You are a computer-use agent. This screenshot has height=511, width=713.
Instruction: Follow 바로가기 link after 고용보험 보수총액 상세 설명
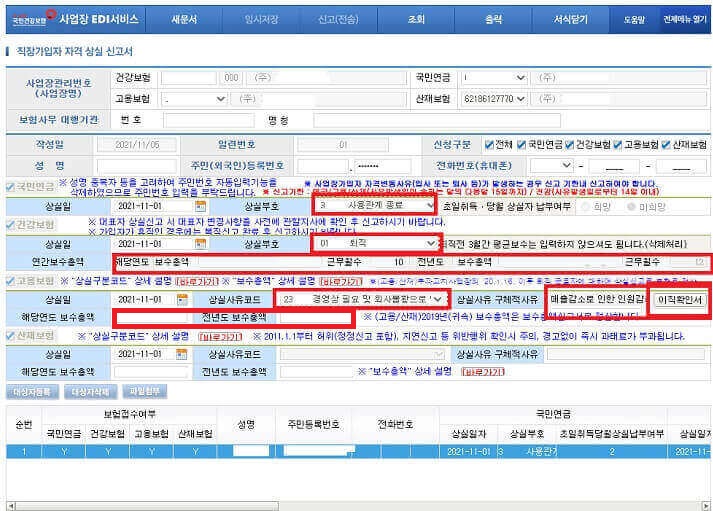341,281
